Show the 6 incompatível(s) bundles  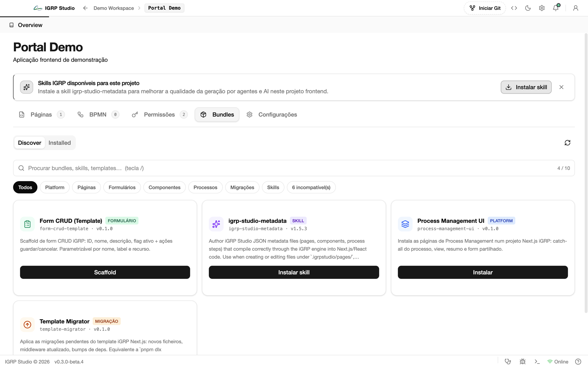point(311,187)
